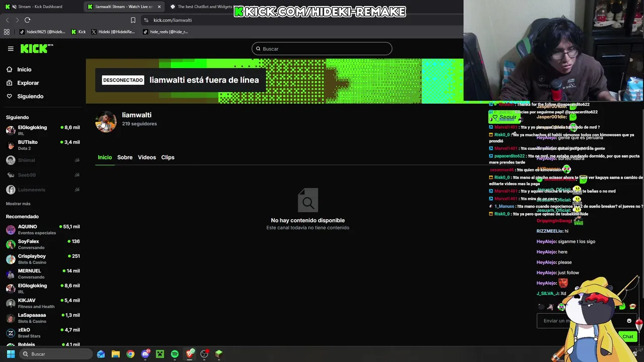Open the Kick bookmark in bookmarks bar
The image size is (644, 362).
coord(78,32)
